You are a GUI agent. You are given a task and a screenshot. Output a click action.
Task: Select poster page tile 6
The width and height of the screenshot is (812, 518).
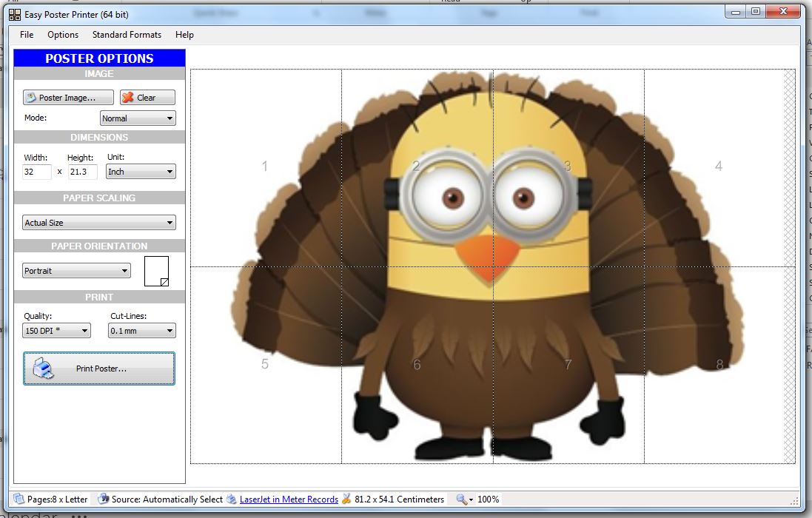(x=417, y=365)
